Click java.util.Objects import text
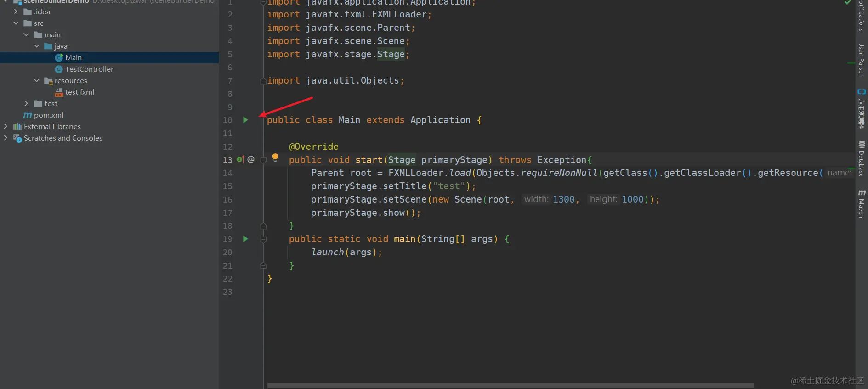 point(352,80)
